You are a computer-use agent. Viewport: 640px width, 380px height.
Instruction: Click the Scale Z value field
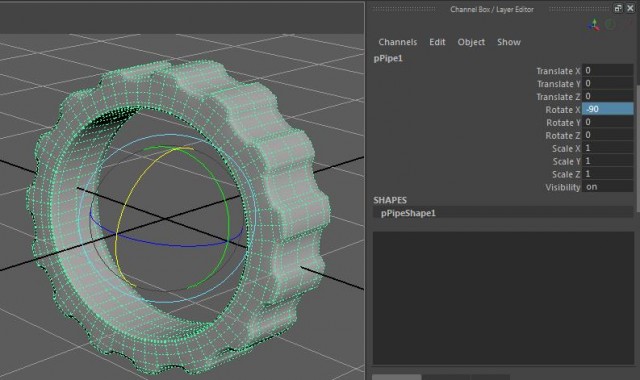[x=608, y=173]
